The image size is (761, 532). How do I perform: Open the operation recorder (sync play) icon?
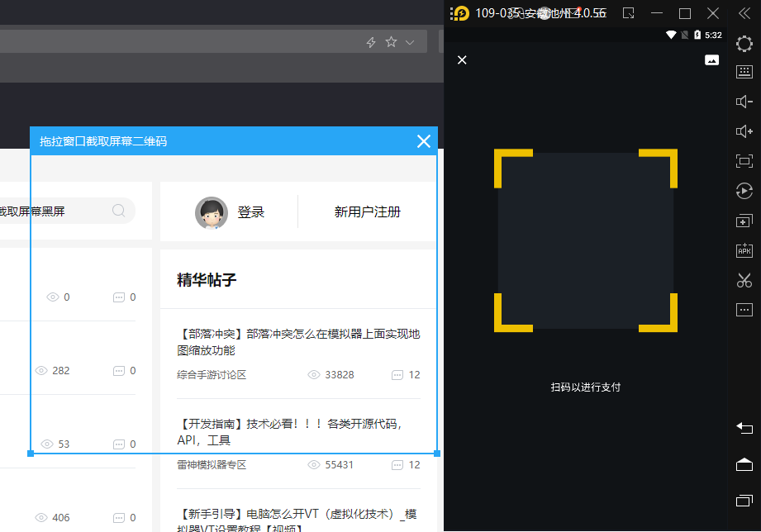[744, 191]
